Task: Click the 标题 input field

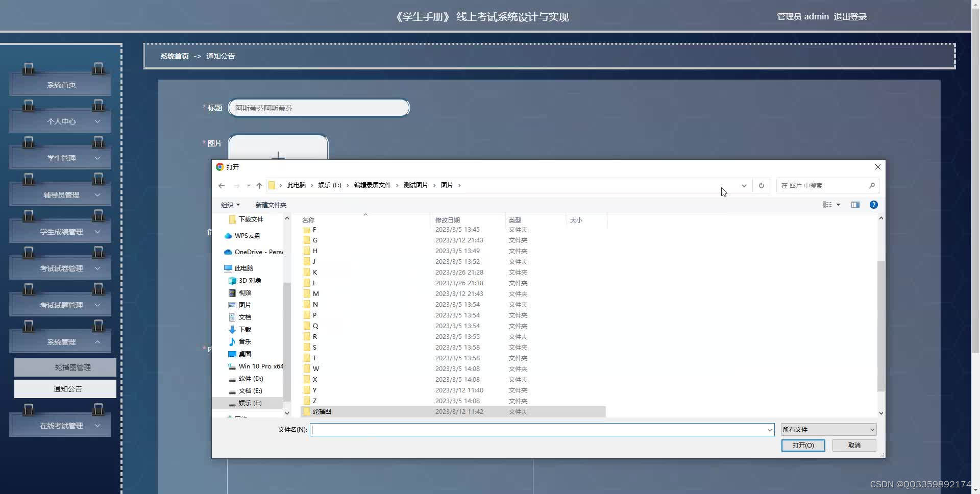Action: coord(319,108)
